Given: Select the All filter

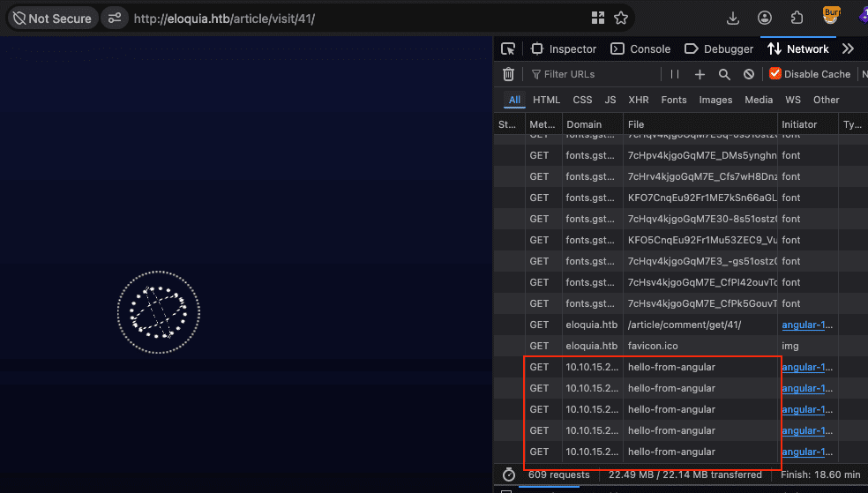Looking at the screenshot, I should tap(514, 100).
